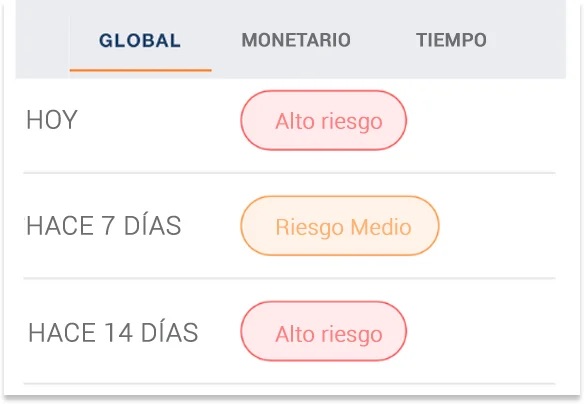This screenshot has height=404, width=584.
Task: Open the MONETARIO tab
Action: click(x=296, y=40)
